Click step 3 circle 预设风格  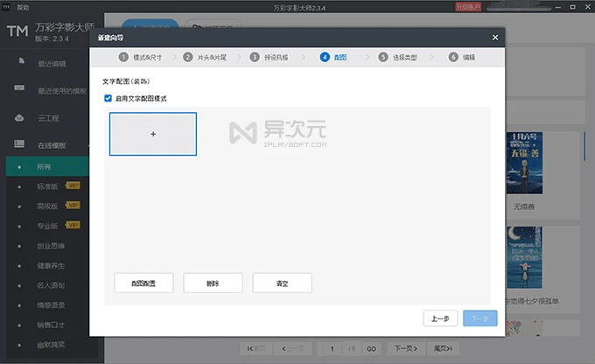(x=255, y=57)
